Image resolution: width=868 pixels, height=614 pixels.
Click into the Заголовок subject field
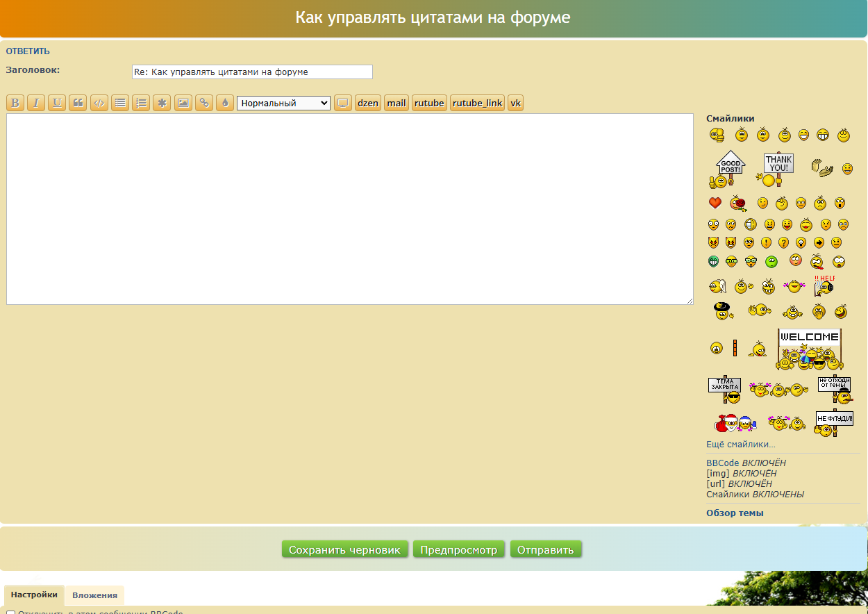[252, 72]
